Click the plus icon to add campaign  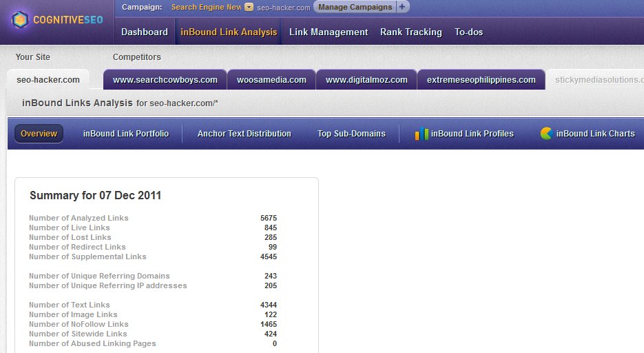coord(403,7)
